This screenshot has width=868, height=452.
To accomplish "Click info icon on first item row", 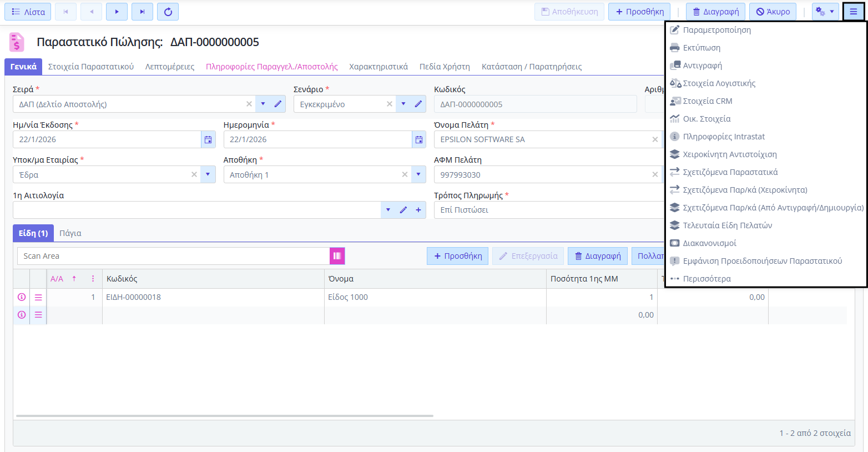I will pyautogui.click(x=22, y=298).
